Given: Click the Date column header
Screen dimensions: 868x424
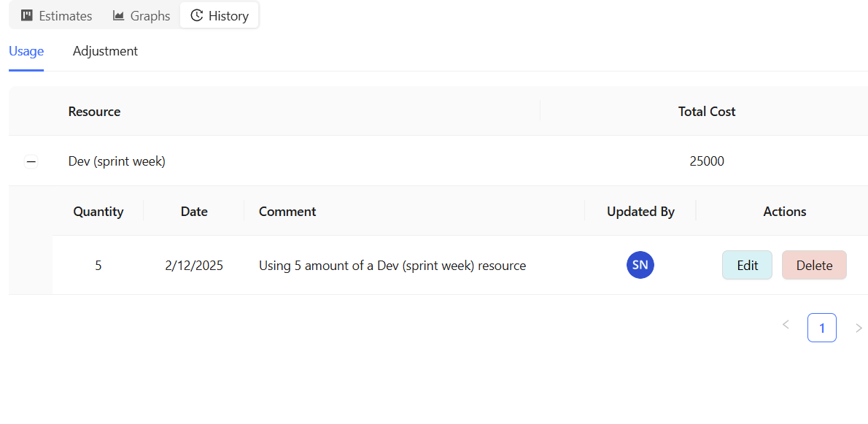Looking at the screenshot, I should (x=194, y=212).
